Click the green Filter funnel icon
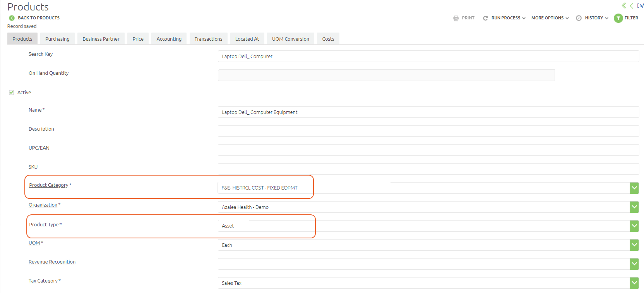This screenshot has width=644, height=293. (x=618, y=18)
